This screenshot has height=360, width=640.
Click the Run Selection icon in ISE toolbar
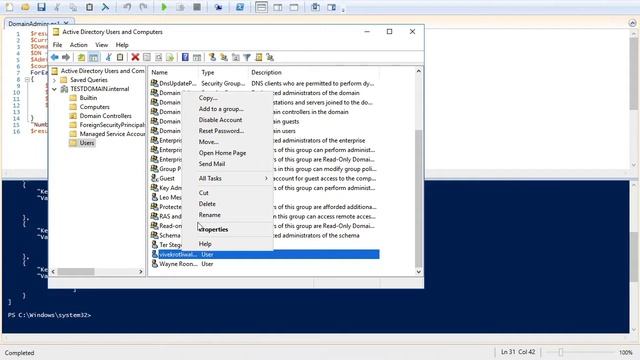click(180, 7)
